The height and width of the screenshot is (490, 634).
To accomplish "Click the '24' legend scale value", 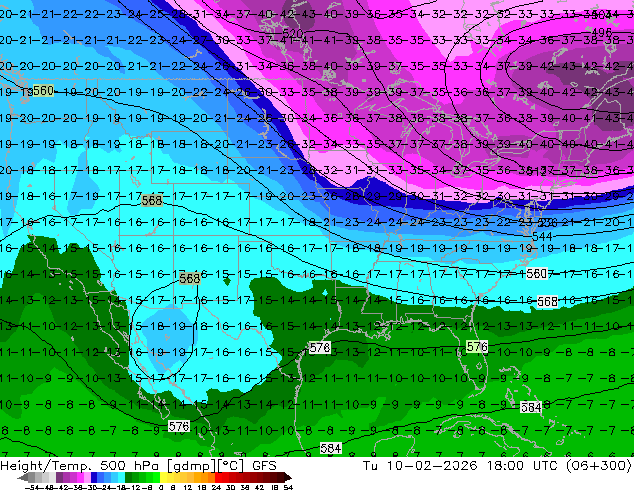I will coord(216,487).
